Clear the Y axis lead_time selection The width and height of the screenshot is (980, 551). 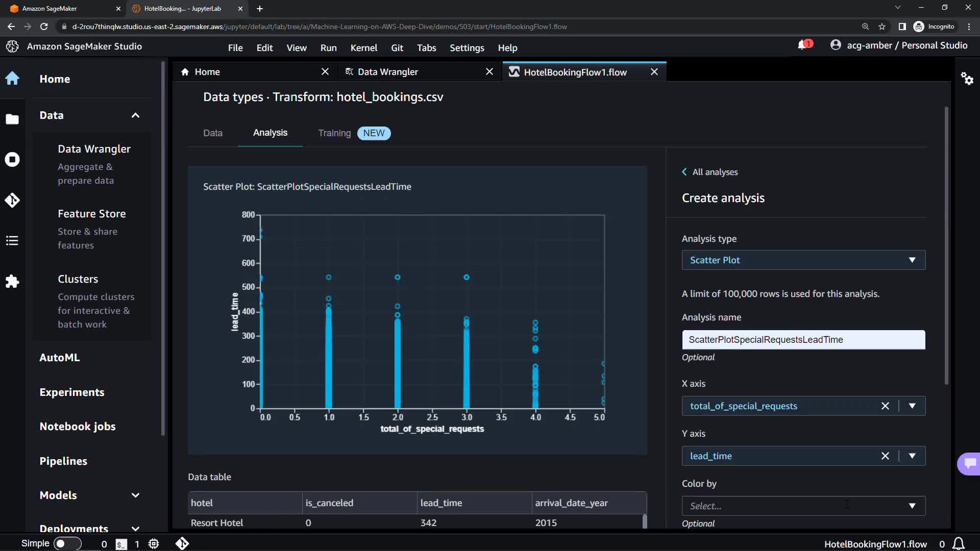click(x=885, y=456)
